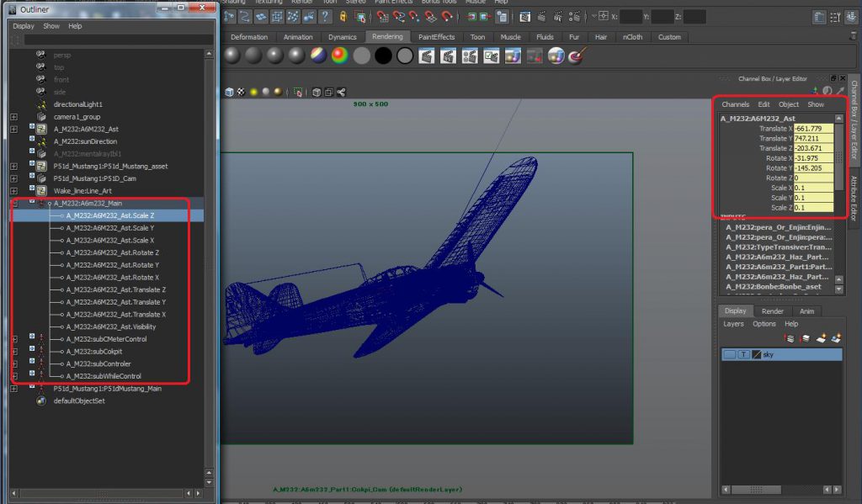
Task: Show the Tool Settings icon top right
Action: pos(836,17)
